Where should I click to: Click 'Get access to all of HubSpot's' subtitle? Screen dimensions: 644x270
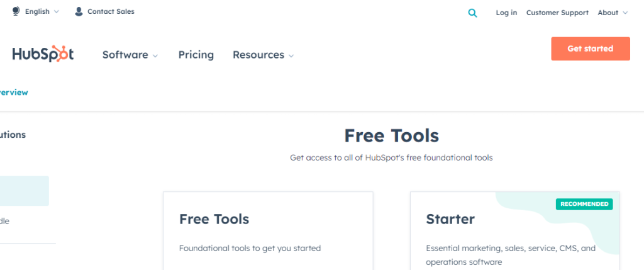pos(391,157)
